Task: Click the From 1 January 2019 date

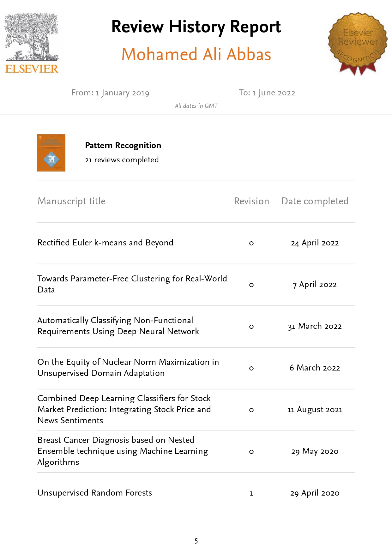Action: (x=110, y=93)
